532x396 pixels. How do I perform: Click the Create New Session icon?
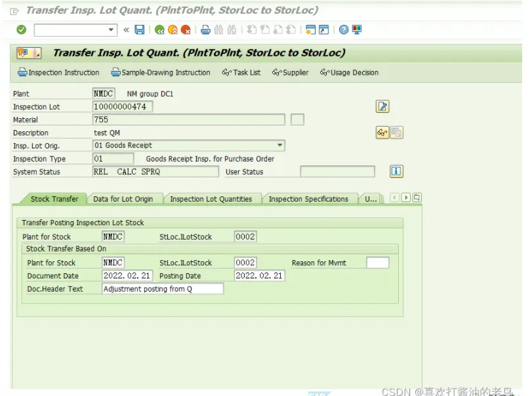(x=310, y=30)
